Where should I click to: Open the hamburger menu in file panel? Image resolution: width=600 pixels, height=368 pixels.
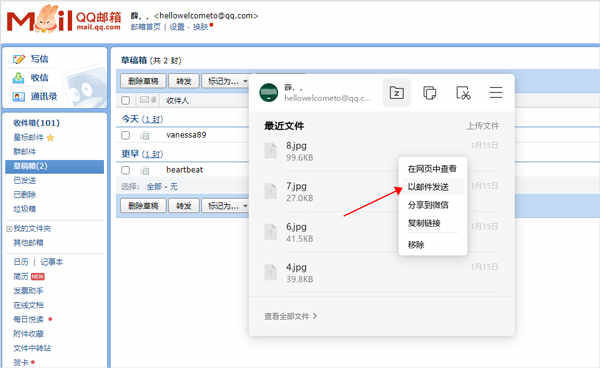coord(496,93)
